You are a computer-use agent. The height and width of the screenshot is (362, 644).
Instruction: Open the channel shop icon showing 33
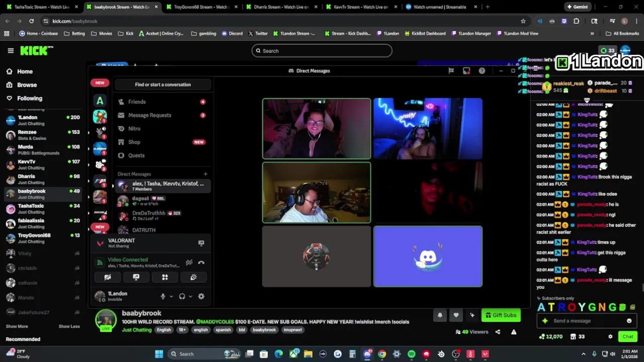[x=577, y=336]
